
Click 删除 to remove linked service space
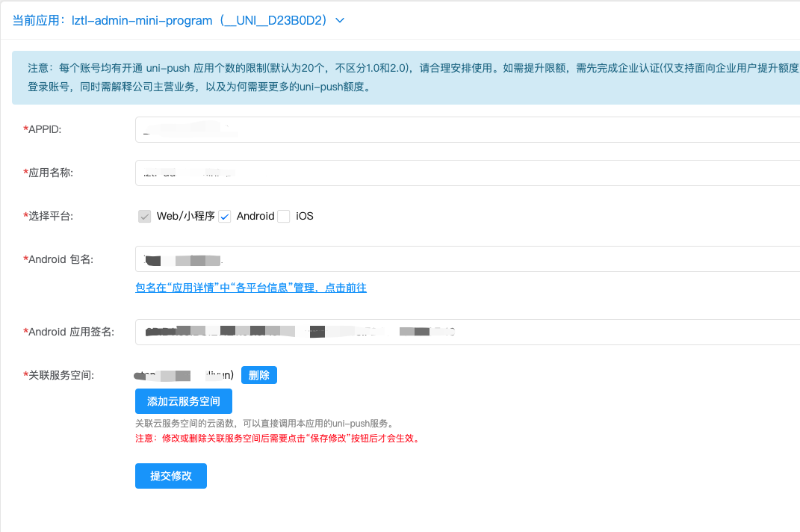pos(259,375)
